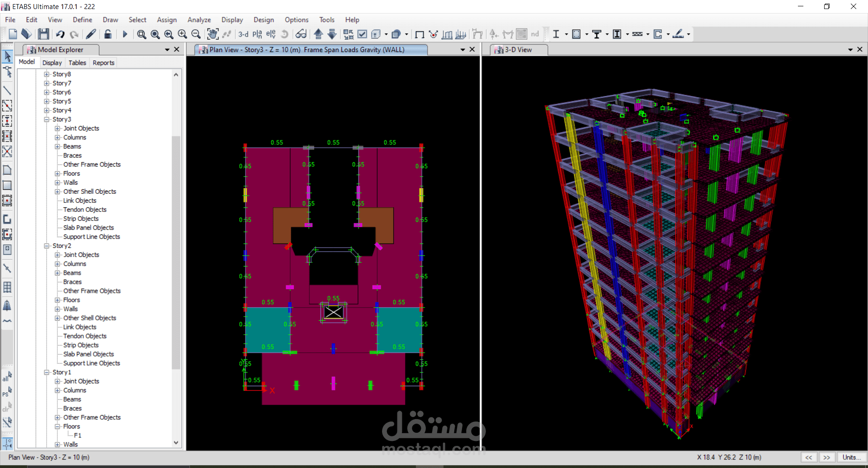Viewport: 868px width, 468px height.
Task: Open steel frame design dropdown arrow
Action: point(566,34)
